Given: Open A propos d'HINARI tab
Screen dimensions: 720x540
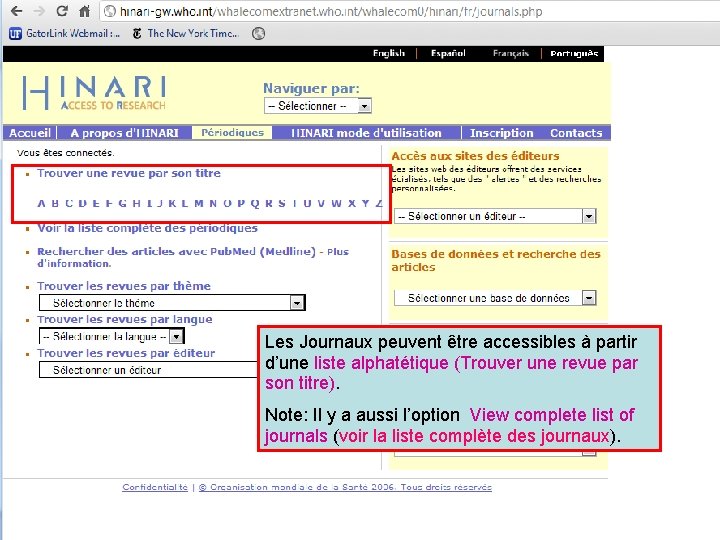Looking at the screenshot, I should click(x=124, y=133).
